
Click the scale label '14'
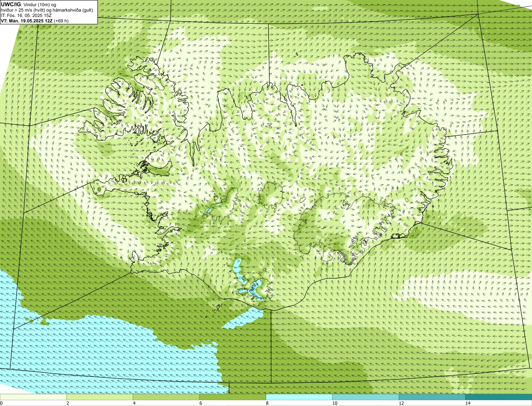[x=468, y=403]
